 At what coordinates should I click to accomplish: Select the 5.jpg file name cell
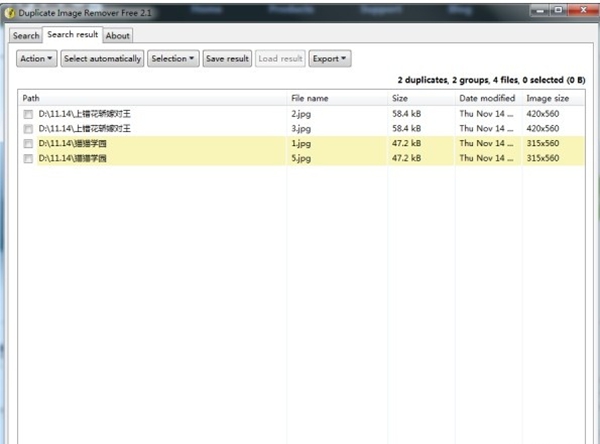[x=301, y=158]
